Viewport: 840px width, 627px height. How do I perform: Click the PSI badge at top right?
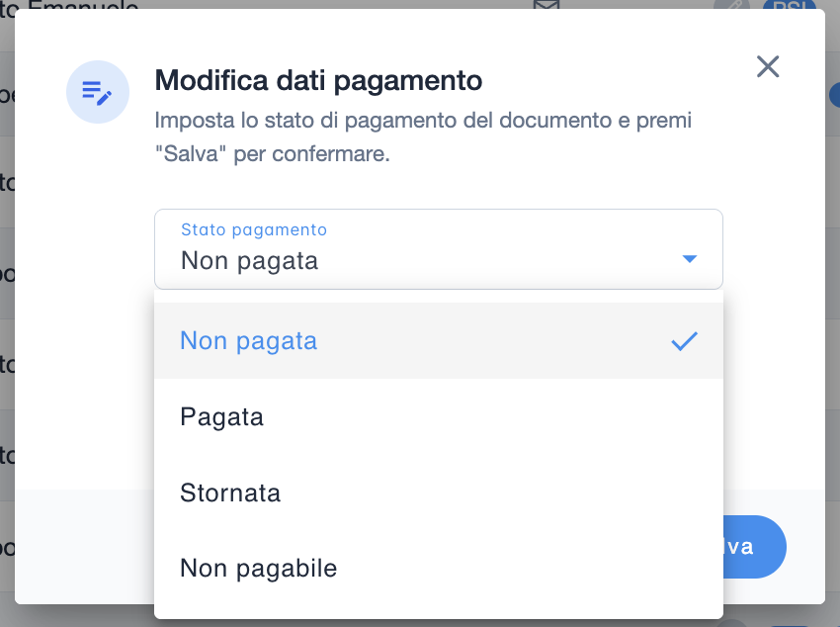[787, 5]
